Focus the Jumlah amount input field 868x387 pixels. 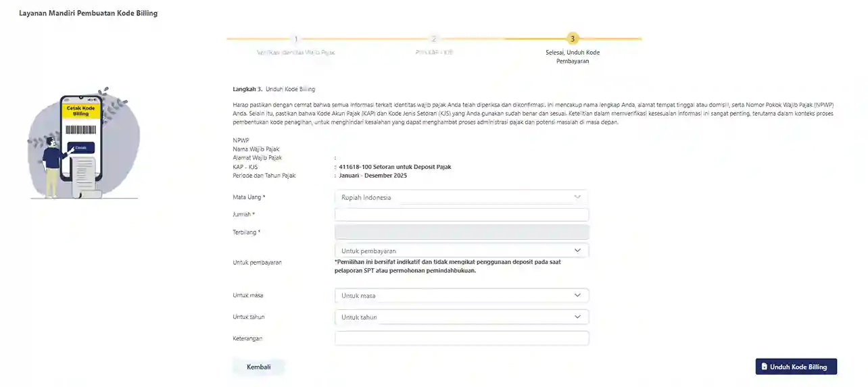point(462,215)
